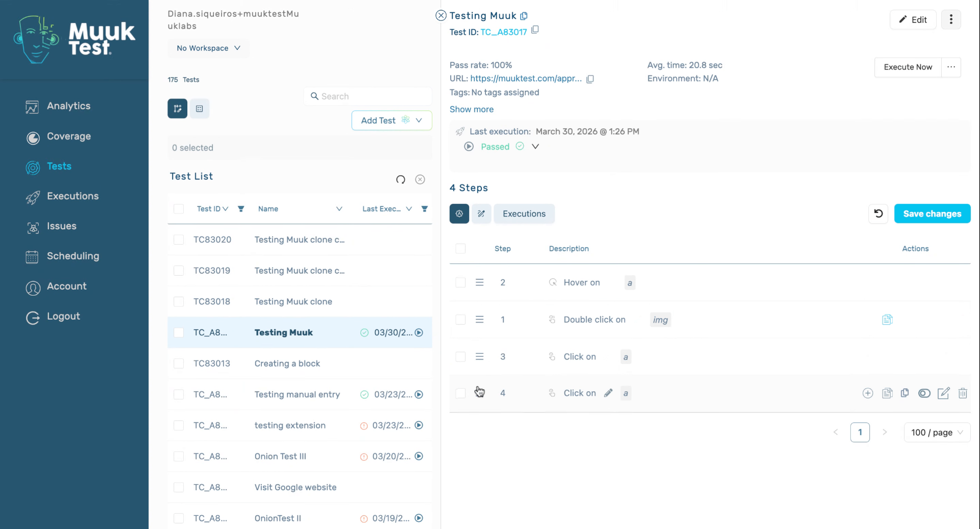Image resolution: width=980 pixels, height=529 pixels.
Task: Switch to the branch tree view
Action: tap(178, 109)
